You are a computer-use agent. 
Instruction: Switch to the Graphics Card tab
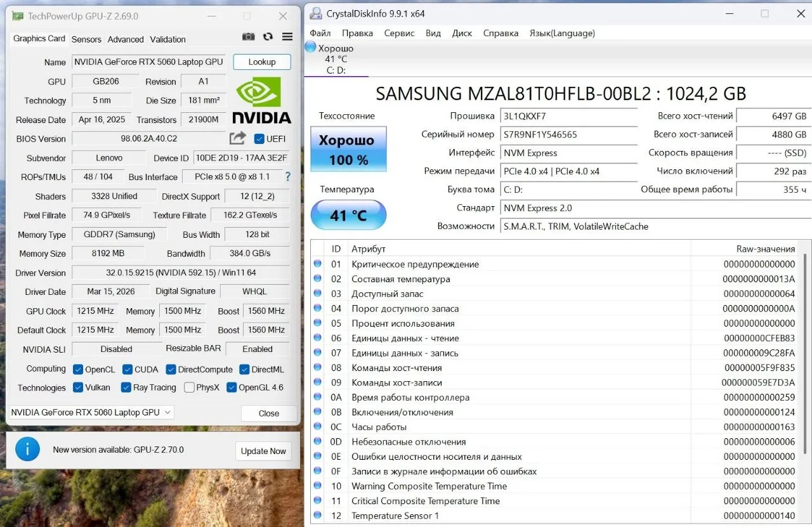pos(39,38)
